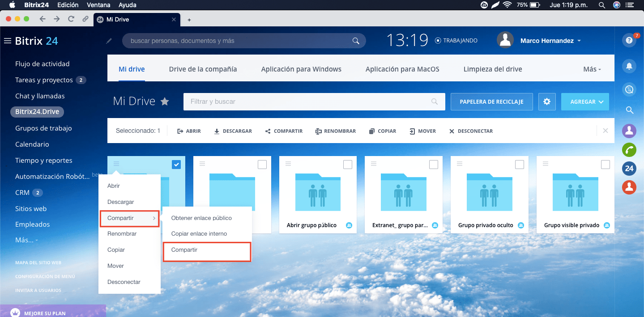Expand the Más tab dropdown

pyautogui.click(x=592, y=69)
